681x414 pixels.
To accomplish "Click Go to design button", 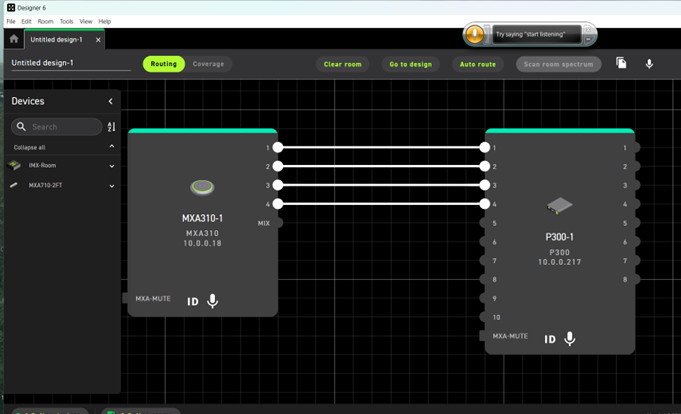I will coord(410,64).
